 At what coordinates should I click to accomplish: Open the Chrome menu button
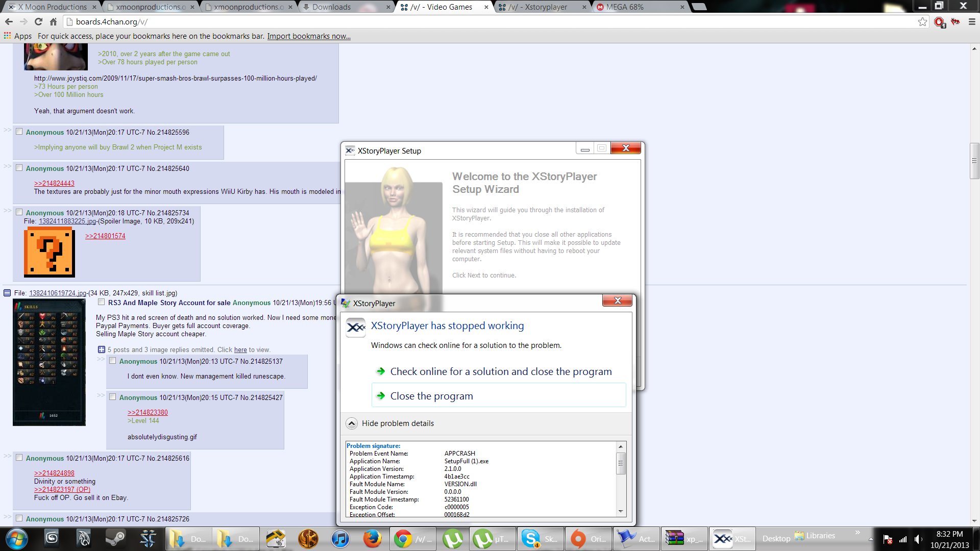972,21
